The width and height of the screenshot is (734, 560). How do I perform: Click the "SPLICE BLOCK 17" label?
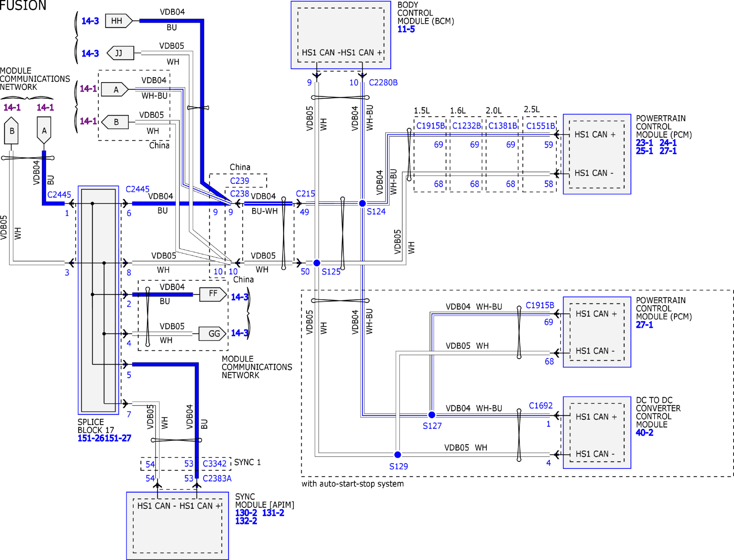pos(95,426)
